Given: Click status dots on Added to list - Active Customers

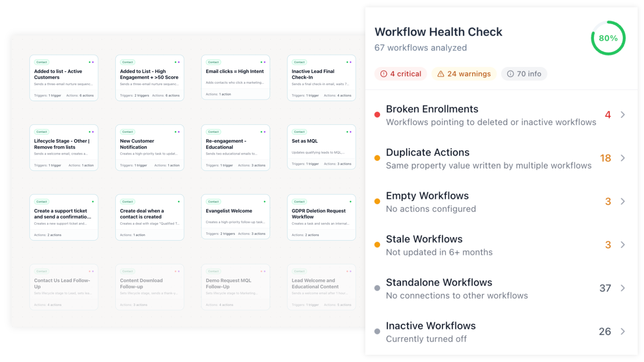Looking at the screenshot, I should pos(91,62).
